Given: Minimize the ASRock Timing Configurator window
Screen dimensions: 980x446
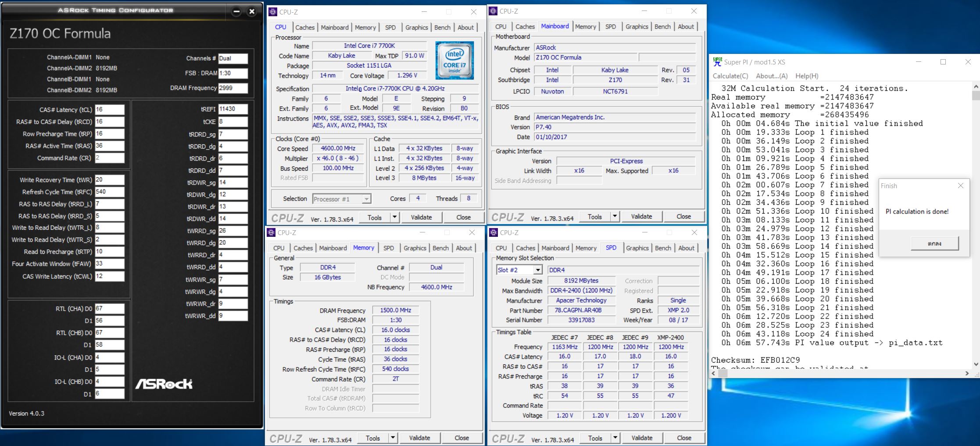Looking at the screenshot, I should tap(236, 12).
